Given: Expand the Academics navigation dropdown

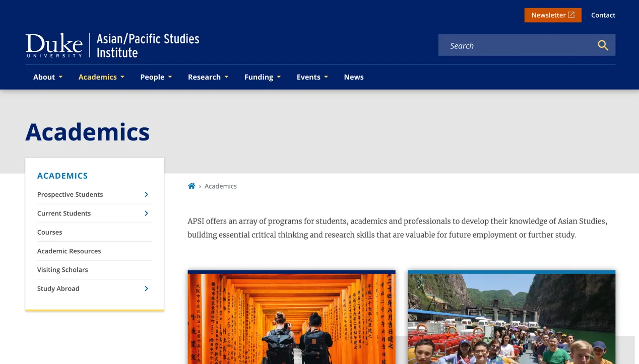Looking at the screenshot, I should click(101, 77).
